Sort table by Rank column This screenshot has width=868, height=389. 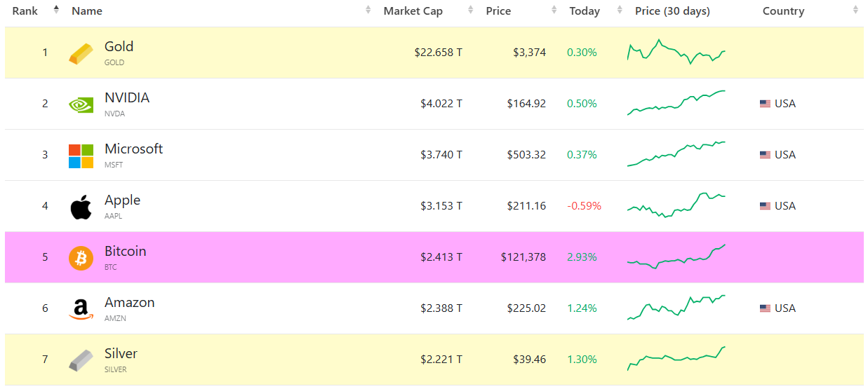click(25, 11)
